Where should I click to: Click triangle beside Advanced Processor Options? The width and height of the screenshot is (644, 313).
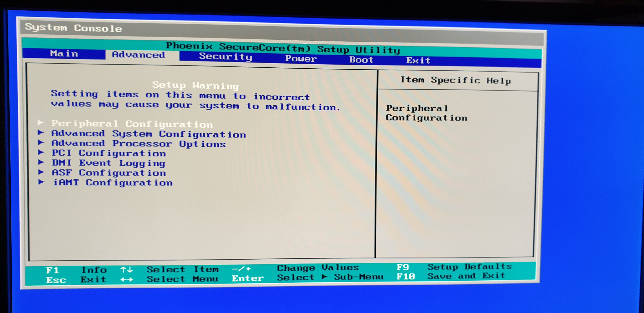coord(41,143)
